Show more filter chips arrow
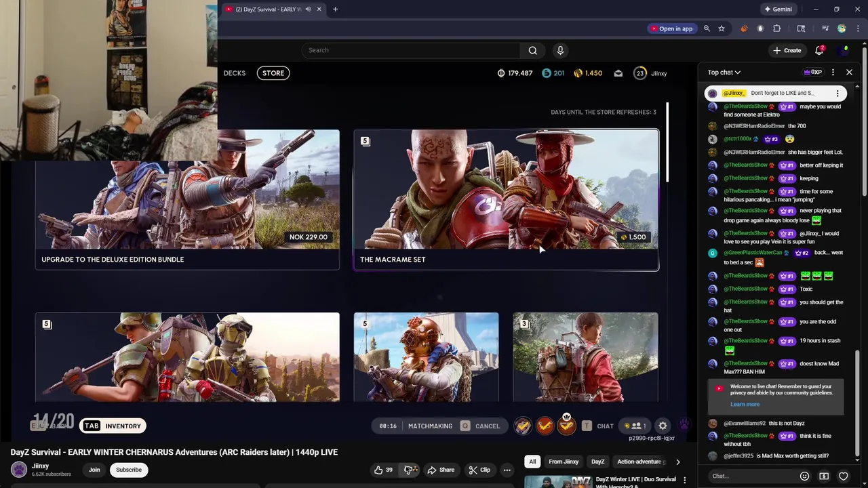868x488 pixels. pyautogui.click(x=677, y=462)
